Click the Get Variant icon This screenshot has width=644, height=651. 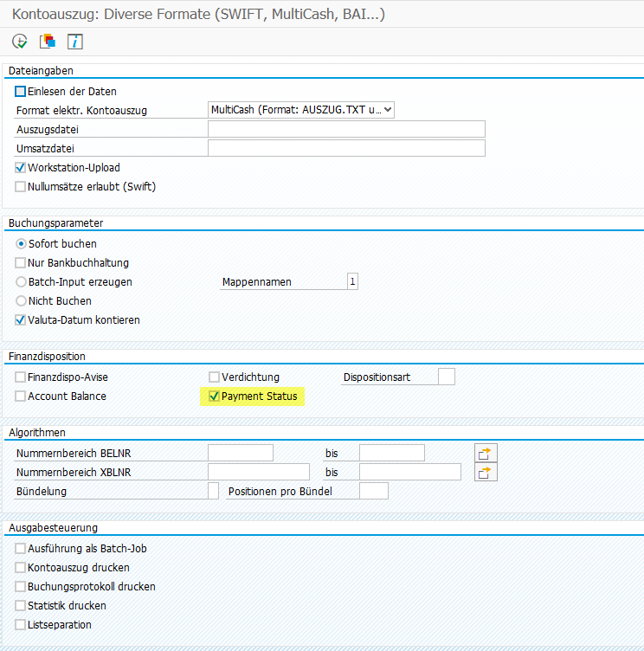click(47, 41)
